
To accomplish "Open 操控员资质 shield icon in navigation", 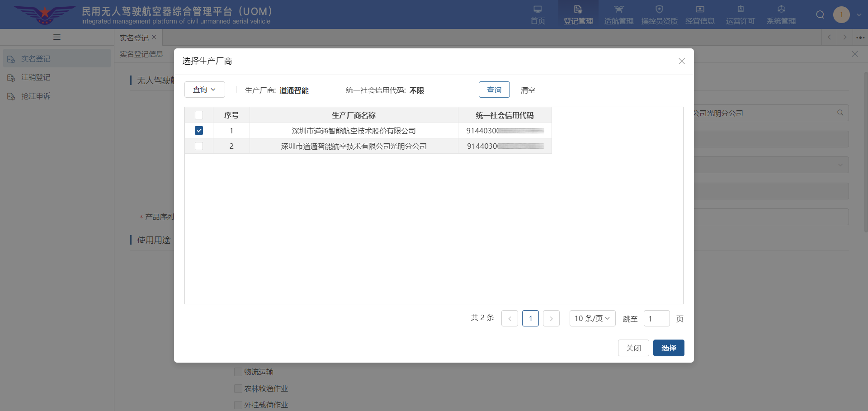I will pos(659,9).
